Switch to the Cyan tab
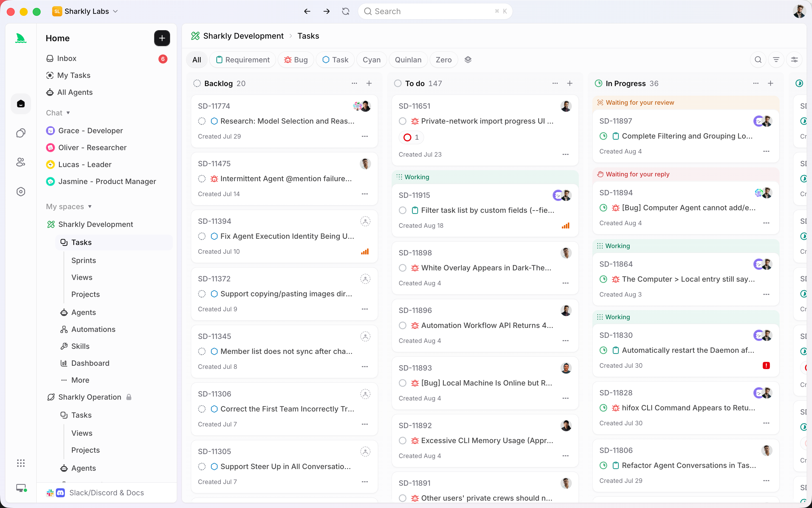 pyautogui.click(x=371, y=60)
